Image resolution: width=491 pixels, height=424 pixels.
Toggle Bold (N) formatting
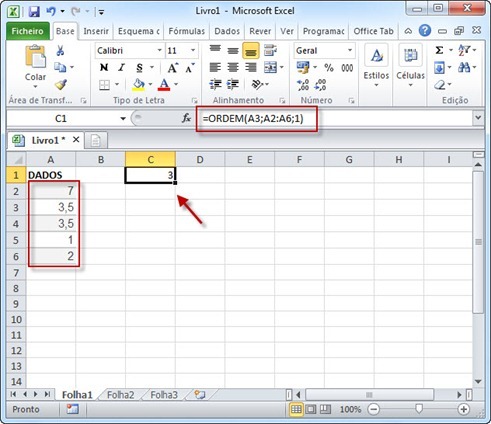coord(104,68)
